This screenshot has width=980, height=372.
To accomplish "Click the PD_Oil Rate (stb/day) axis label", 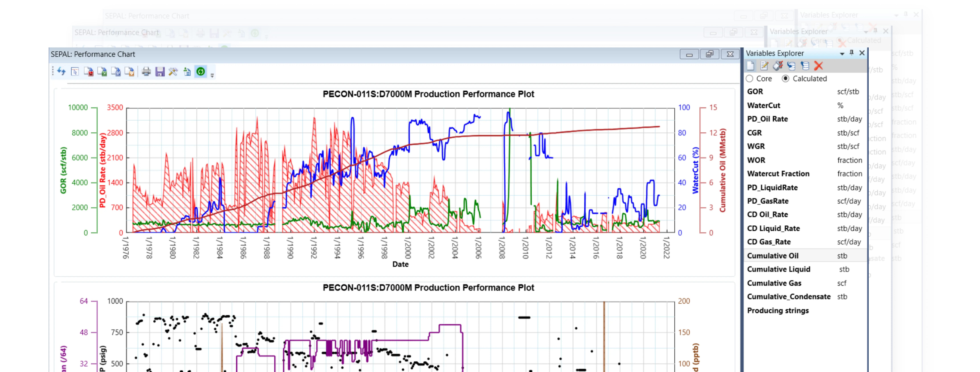I will coord(102,170).
